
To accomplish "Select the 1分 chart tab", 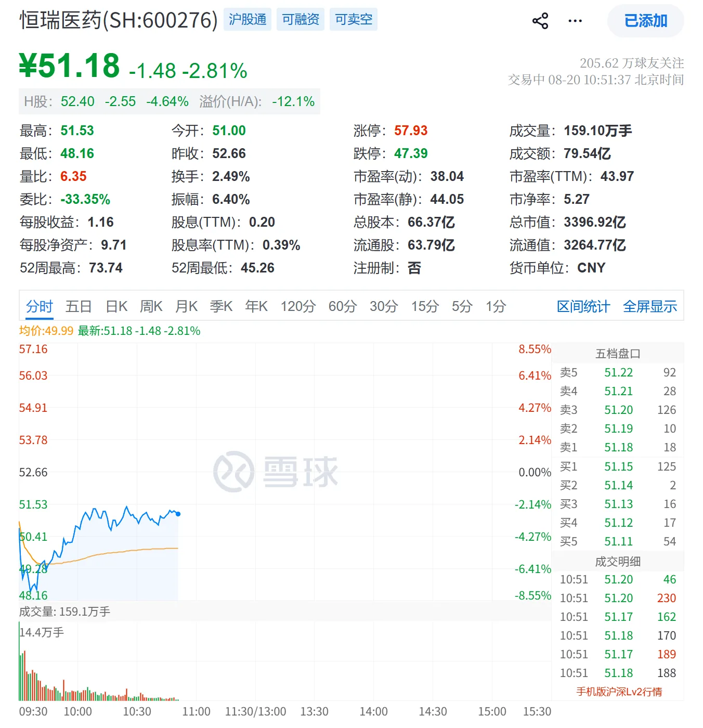I will (x=496, y=306).
